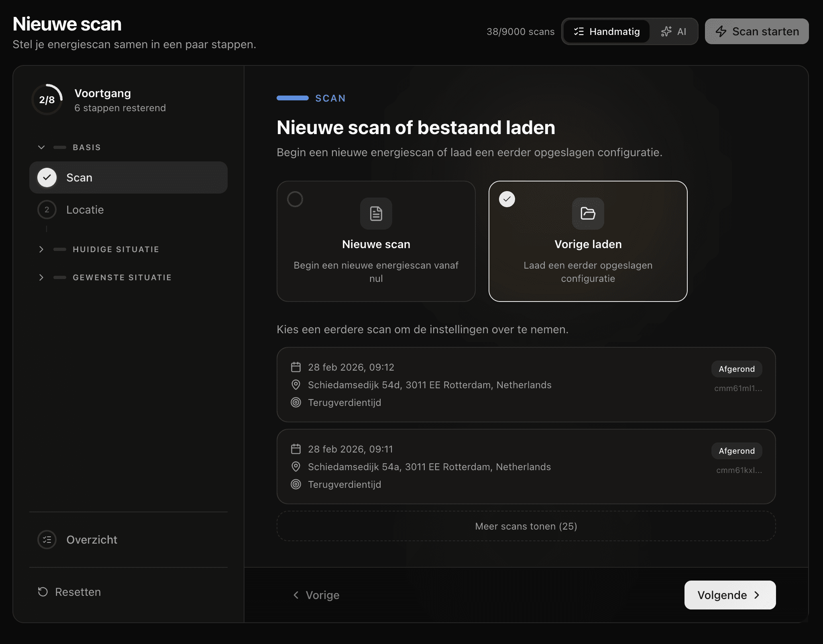Expand the GEWENSTE SITUATIE section
Viewport: 823px width, 644px height.
pos(41,277)
